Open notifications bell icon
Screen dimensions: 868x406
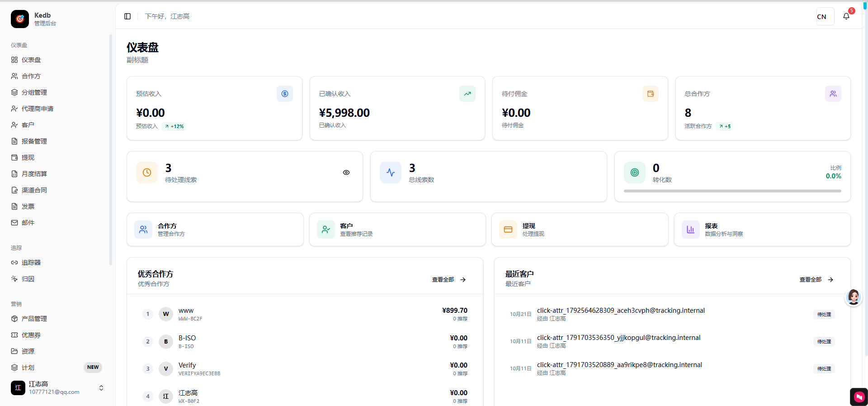[x=846, y=16]
